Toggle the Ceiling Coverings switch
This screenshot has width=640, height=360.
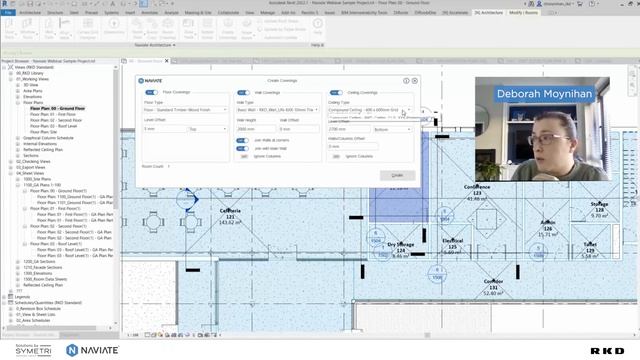pyautogui.click(x=336, y=93)
